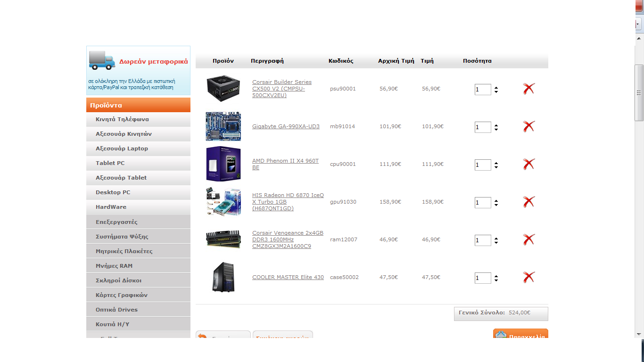Open Επεξεργαστές subcategory
Screen dimensions: 644x362
coord(138,222)
